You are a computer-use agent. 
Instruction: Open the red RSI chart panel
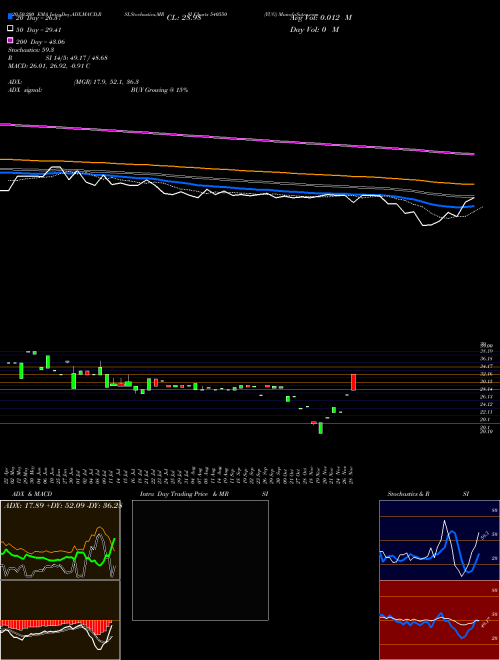coord(439,620)
